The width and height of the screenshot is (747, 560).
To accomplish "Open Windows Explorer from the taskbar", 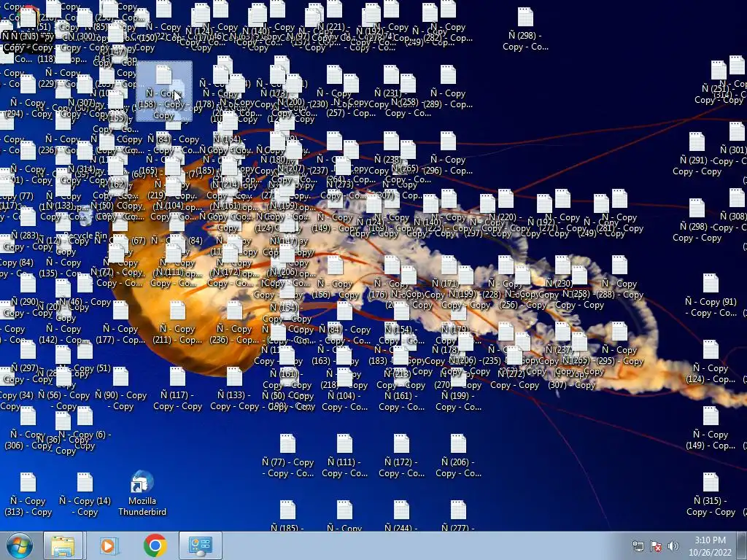I will [x=63, y=545].
